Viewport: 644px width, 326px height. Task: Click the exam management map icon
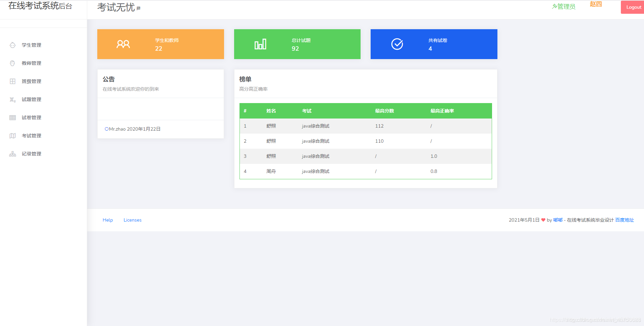coord(12,136)
